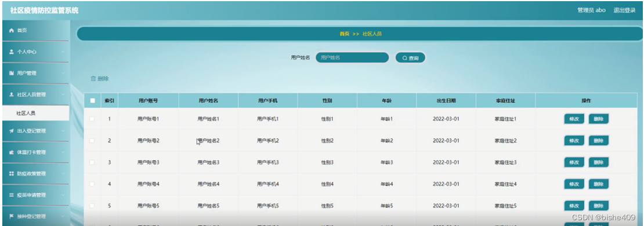Viewport: 644px width, 226px height.
Task: Check the checkbox for row 用户账号2
Action: [92, 141]
